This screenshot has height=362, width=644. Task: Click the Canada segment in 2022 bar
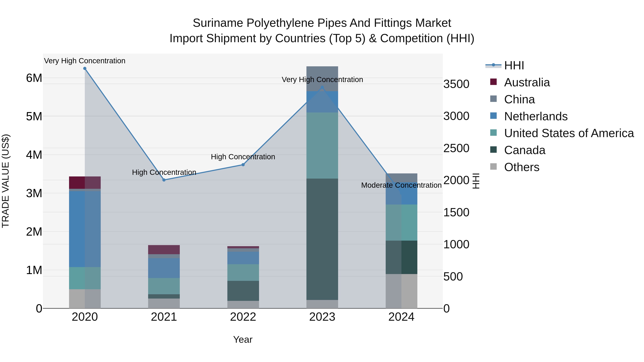243,291
